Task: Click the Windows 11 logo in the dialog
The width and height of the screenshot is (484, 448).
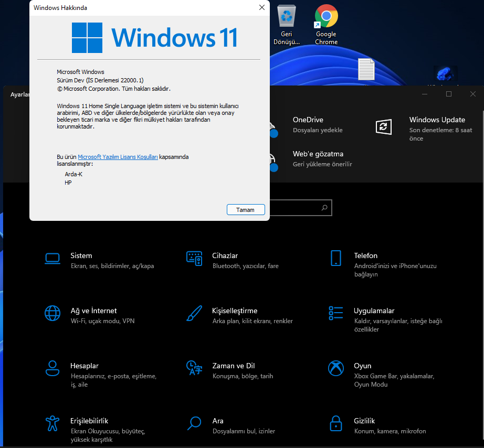Action: [x=155, y=38]
